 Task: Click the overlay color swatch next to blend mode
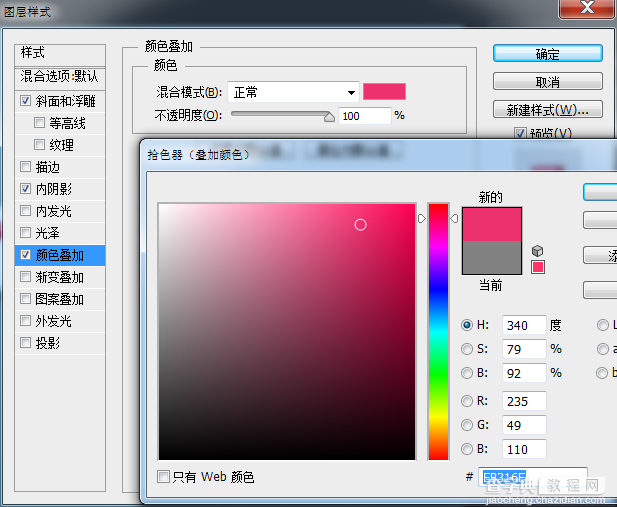tap(384, 92)
